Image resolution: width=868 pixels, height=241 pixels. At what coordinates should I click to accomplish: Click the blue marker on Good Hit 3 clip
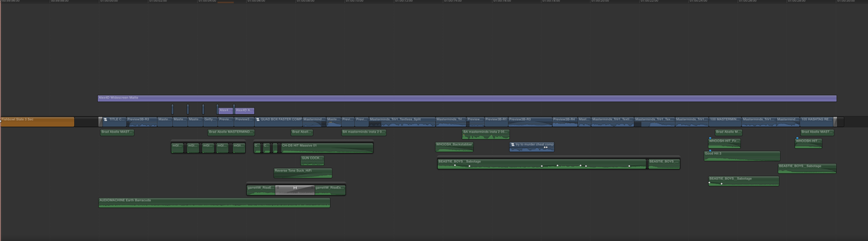coord(710,150)
